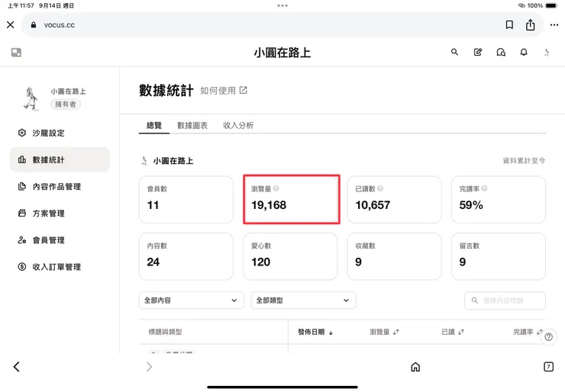Click the sidebar profile avatar image
Screen dimensions: 565x392
(x=31, y=98)
